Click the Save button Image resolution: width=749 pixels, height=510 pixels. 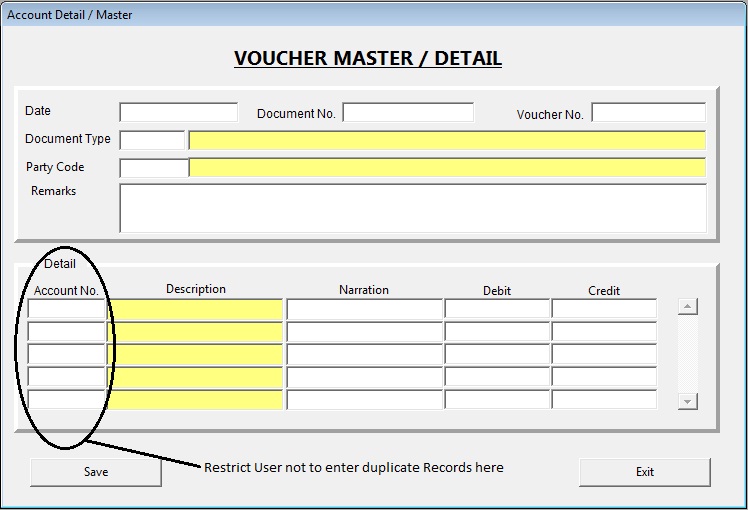pyautogui.click(x=96, y=472)
